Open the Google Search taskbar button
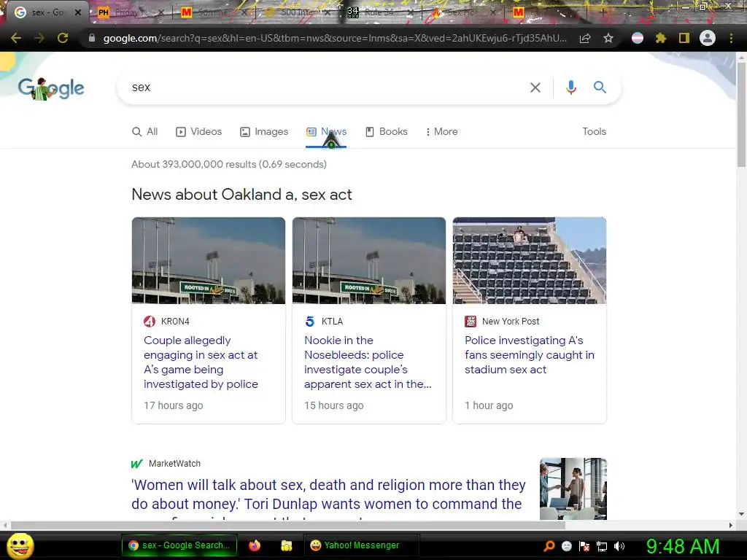 click(179, 545)
